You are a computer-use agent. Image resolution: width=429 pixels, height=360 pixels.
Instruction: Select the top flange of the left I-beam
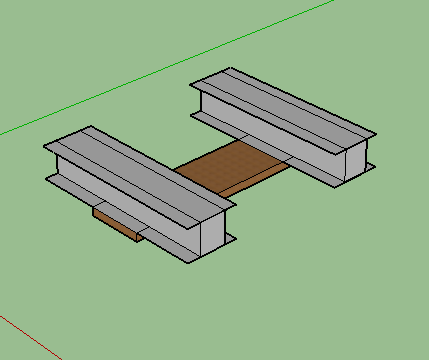(x=140, y=177)
